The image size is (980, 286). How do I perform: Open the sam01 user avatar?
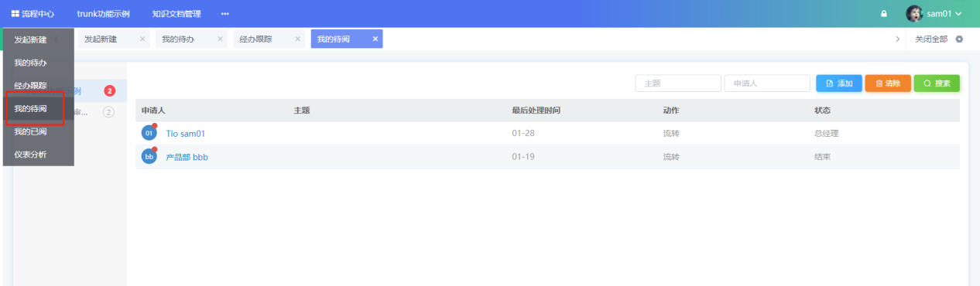pos(914,14)
